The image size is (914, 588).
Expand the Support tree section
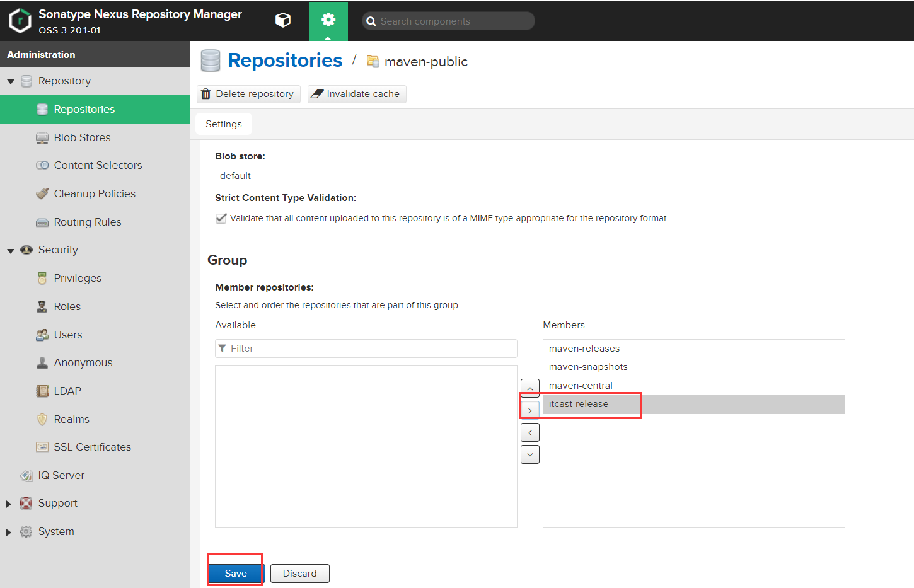pos(9,504)
